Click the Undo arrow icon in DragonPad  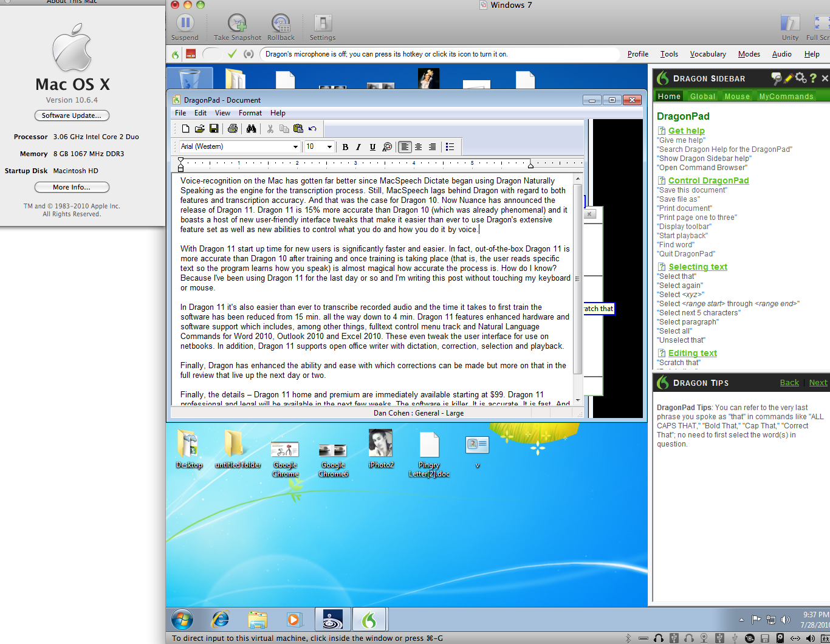click(312, 129)
